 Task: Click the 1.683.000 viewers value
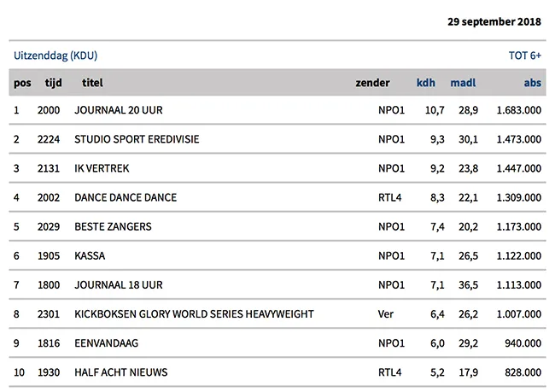(519, 110)
